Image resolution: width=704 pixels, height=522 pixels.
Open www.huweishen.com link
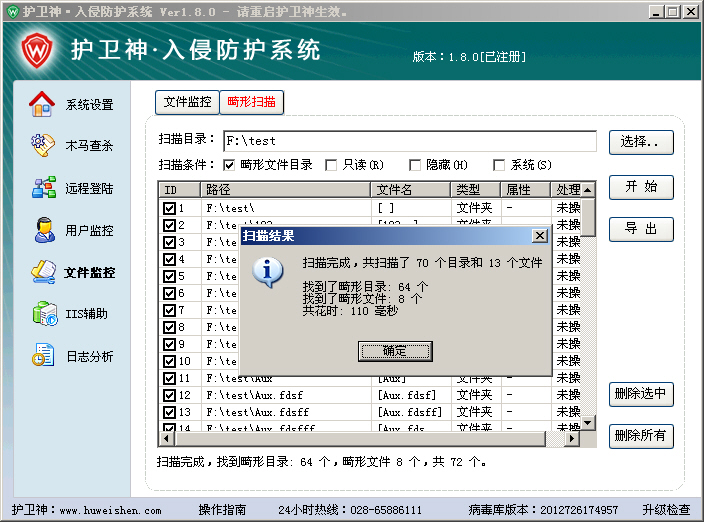110,510
